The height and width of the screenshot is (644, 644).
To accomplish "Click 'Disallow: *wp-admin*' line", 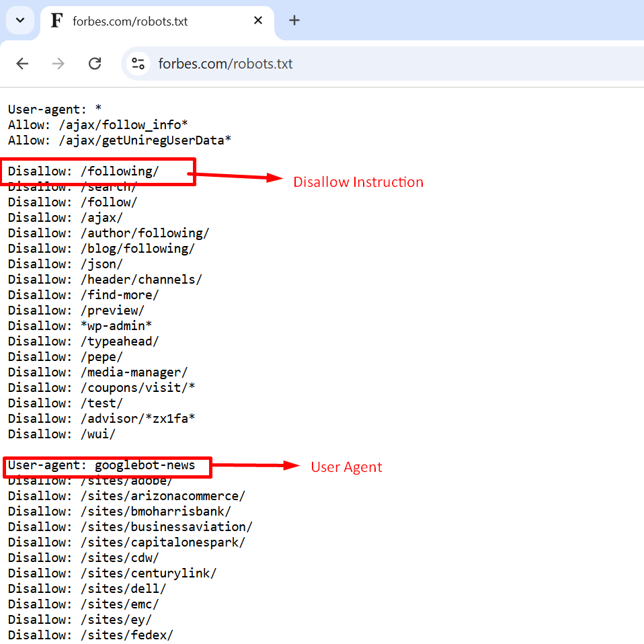I will point(80,326).
